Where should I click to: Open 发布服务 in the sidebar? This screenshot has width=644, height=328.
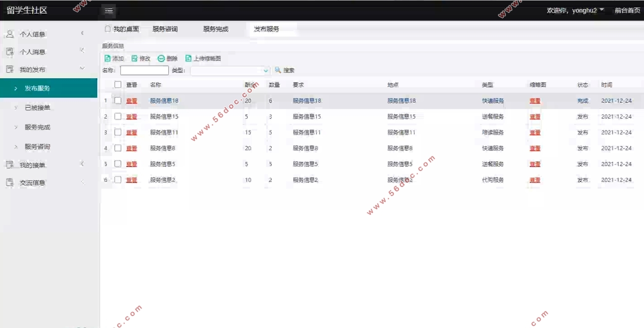(x=48, y=88)
